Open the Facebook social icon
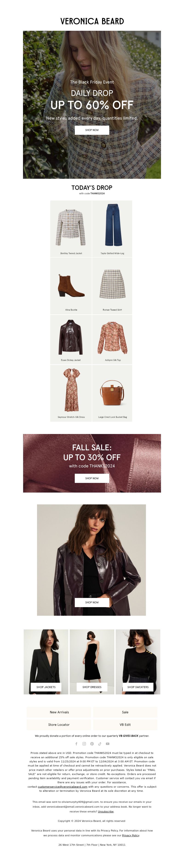184x868 pixels. 76,744
